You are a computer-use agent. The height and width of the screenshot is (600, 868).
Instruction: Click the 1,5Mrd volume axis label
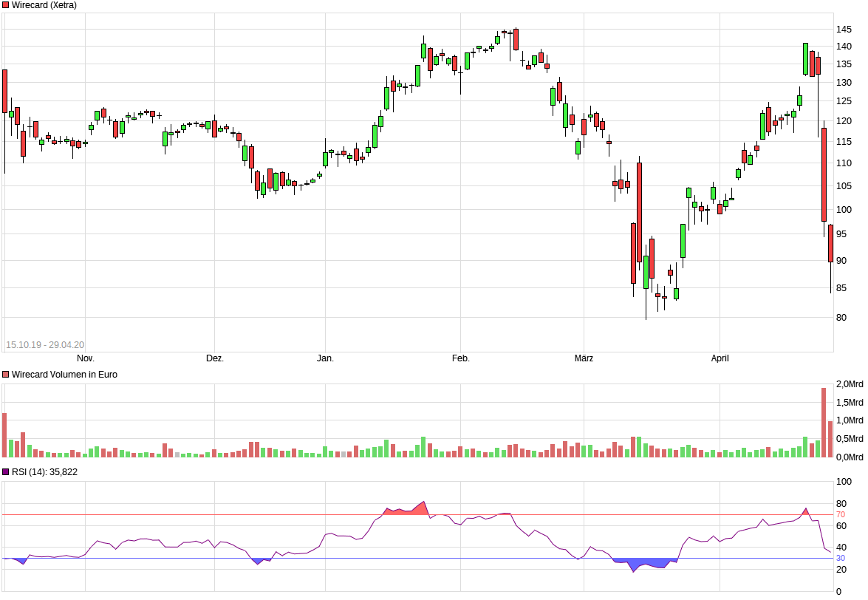tap(850, 403)
